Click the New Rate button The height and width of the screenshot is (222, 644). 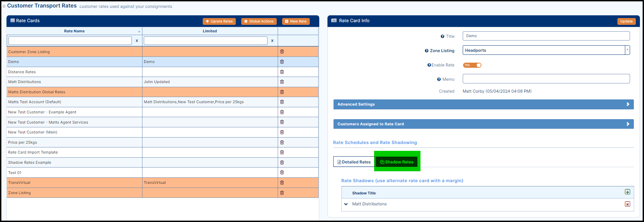[296, 21]
